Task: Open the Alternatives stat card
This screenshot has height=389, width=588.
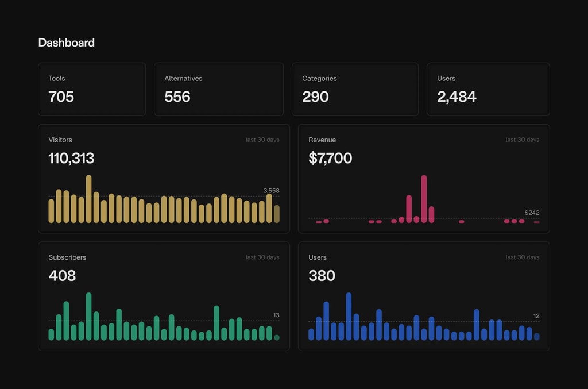Action: 218,89
